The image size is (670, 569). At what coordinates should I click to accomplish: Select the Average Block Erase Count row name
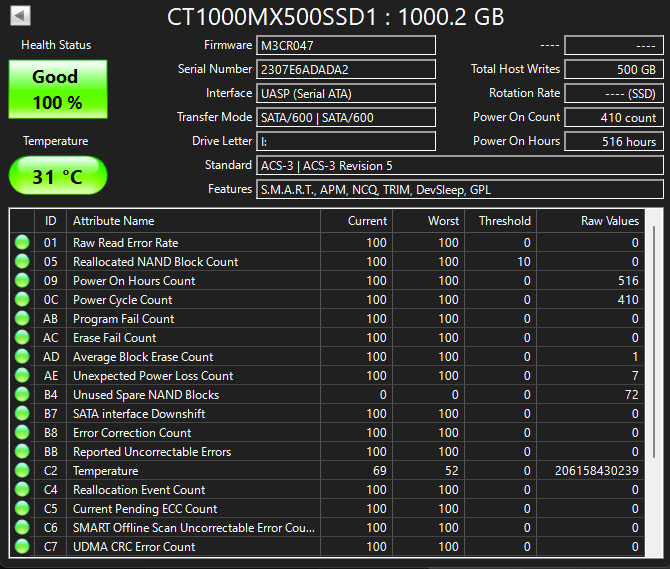(x=143, y=357)
